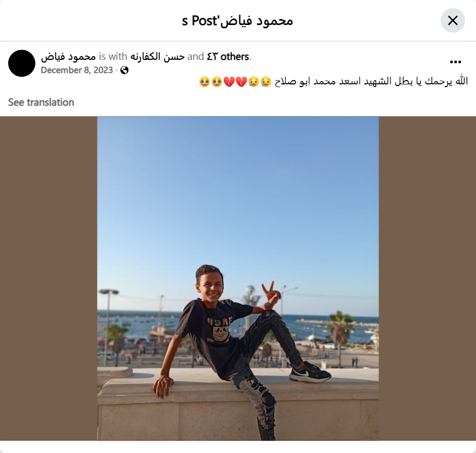The image size is (476, 453).
Task: Show the ٤٣ others tagged list
Action: [228, 57]
